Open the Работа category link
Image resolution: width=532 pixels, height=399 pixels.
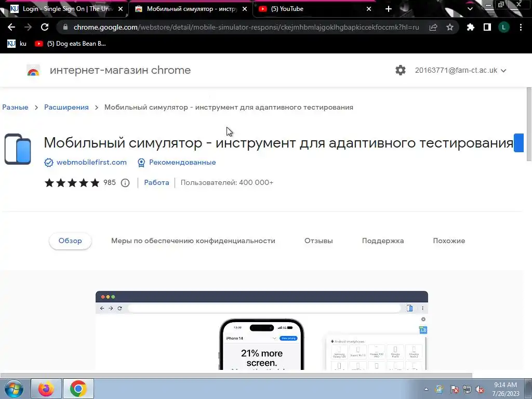(x=156, y=182)
